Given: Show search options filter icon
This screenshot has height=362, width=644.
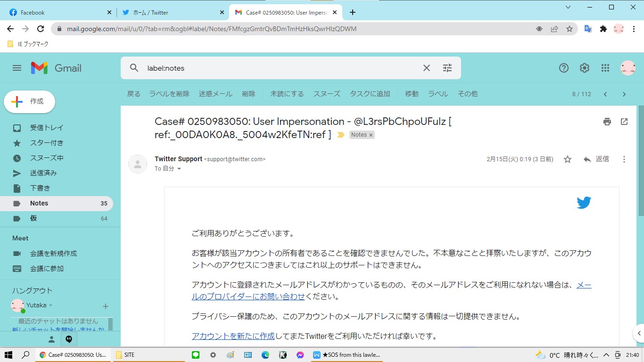Looking at the screenshot, I should click(x=447, y=68).
